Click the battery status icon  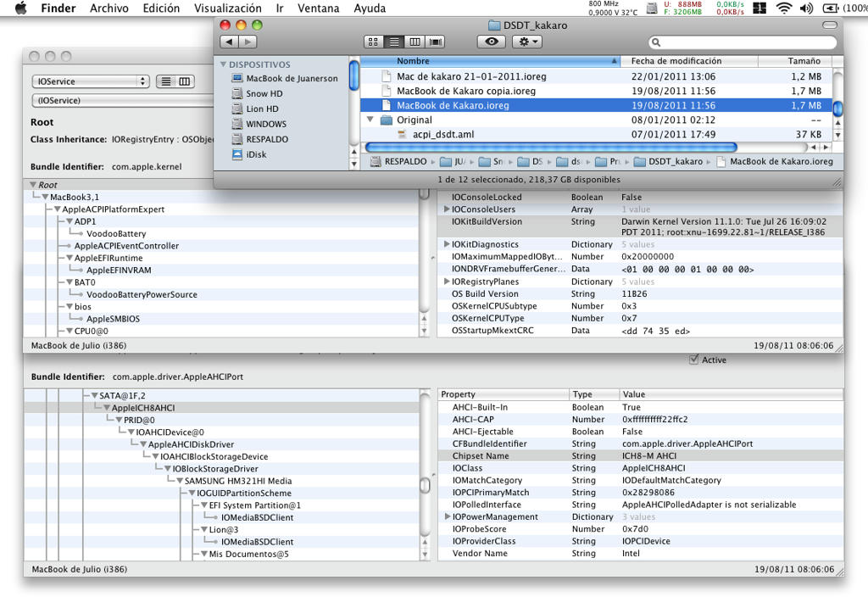point(831,8)
